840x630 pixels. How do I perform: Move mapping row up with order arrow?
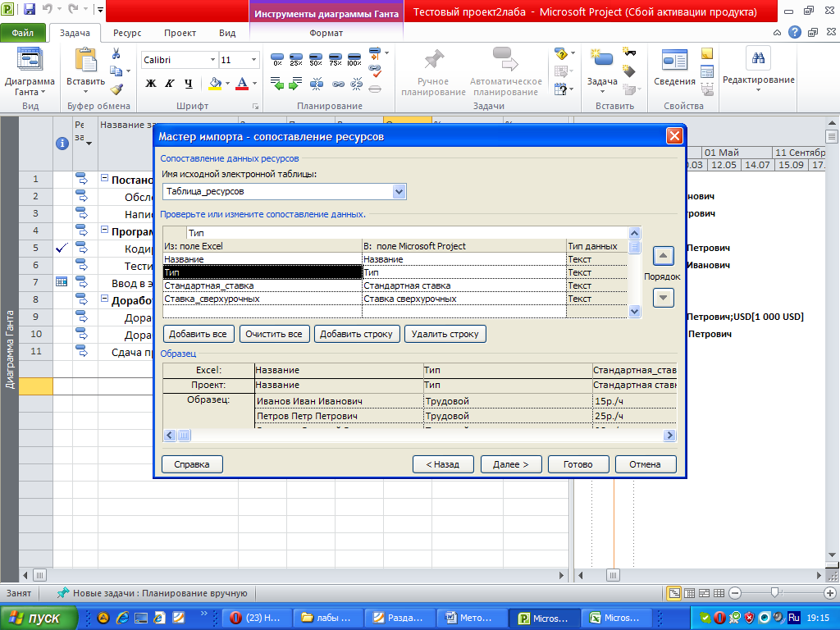pos(663,256)
